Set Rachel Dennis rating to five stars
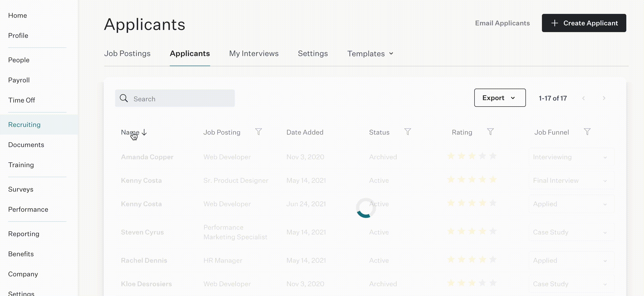644x296 pixels. (493, 260)
